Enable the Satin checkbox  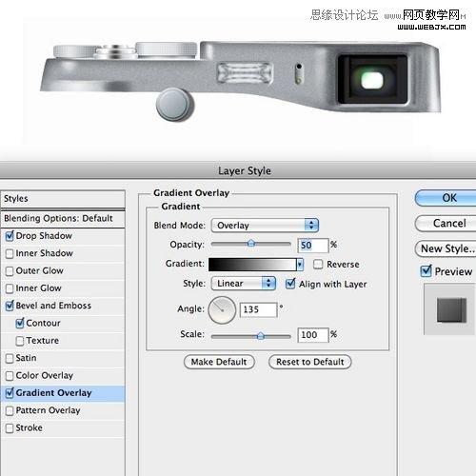tap(10, 358)
